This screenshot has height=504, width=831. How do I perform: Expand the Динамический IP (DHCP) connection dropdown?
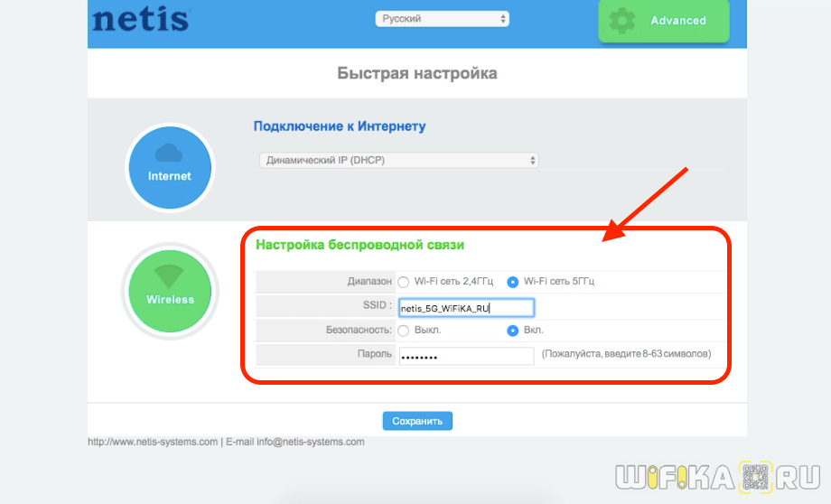pos(398,161)
